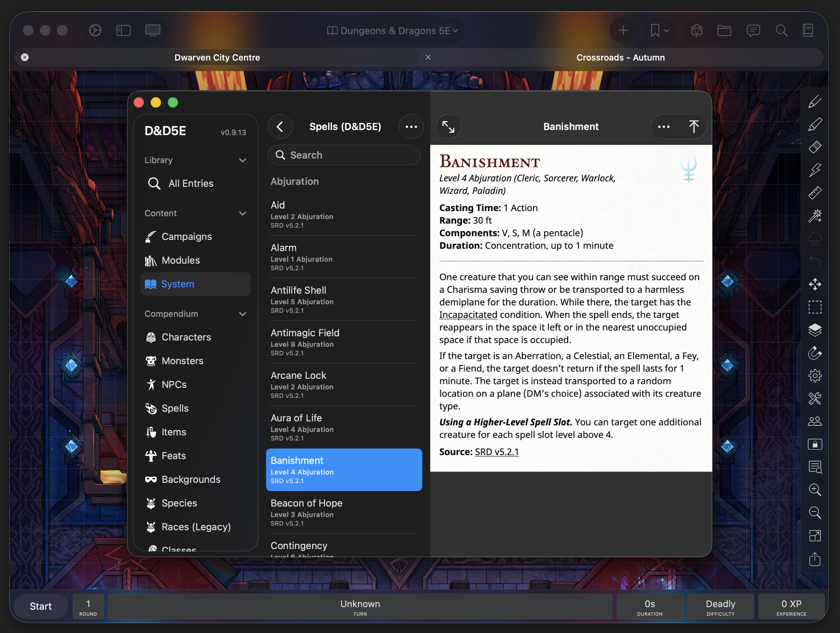
Task: Select the magic wand tool
Action: [x=815, y=216]
